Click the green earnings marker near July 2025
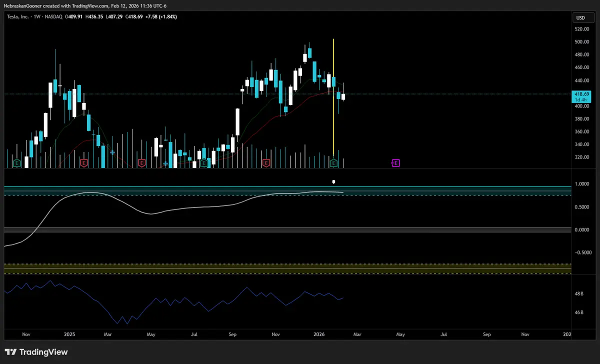Screen dimensions: 600x364 tap(203, 163)
